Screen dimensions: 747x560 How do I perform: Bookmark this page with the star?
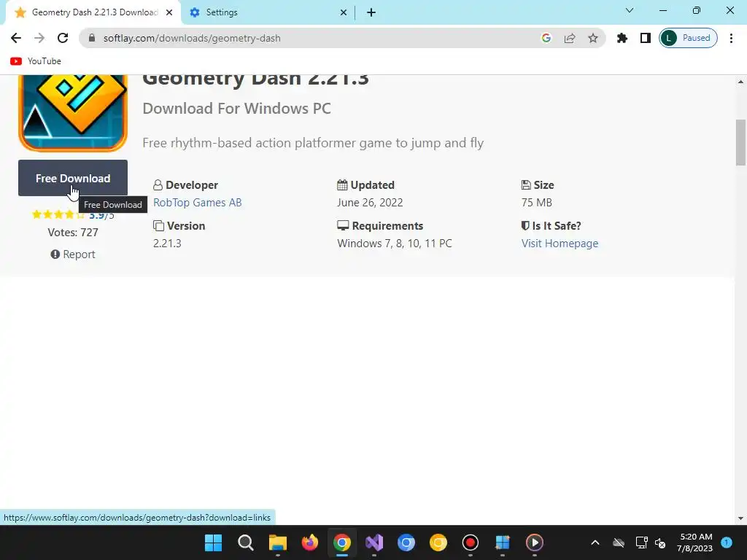(592, 38)
